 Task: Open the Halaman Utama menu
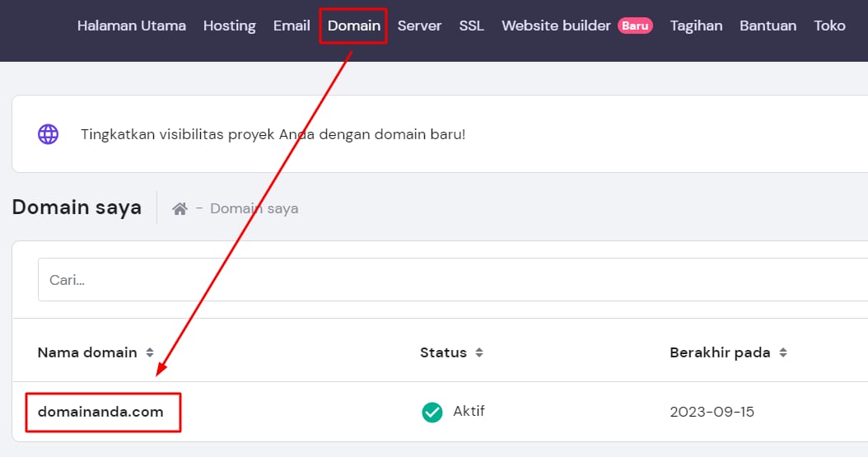pyautogui.click(x=132, y=26)
